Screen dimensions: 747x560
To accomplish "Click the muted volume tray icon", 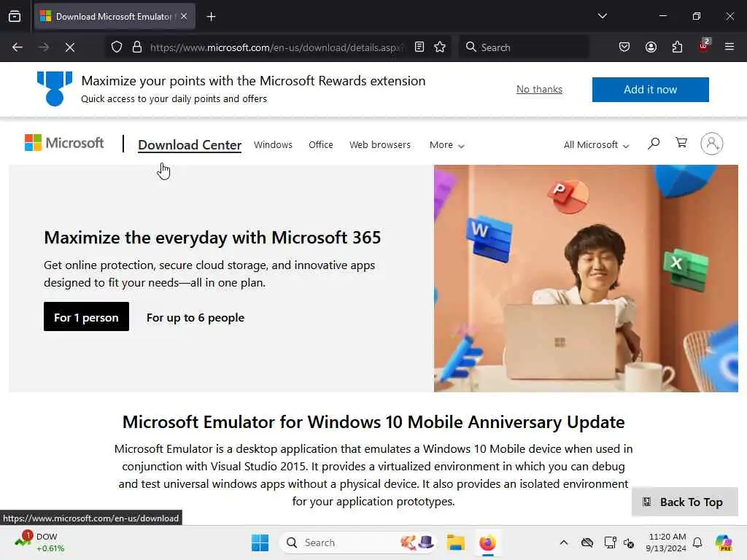I will click(x=629, y=542).
